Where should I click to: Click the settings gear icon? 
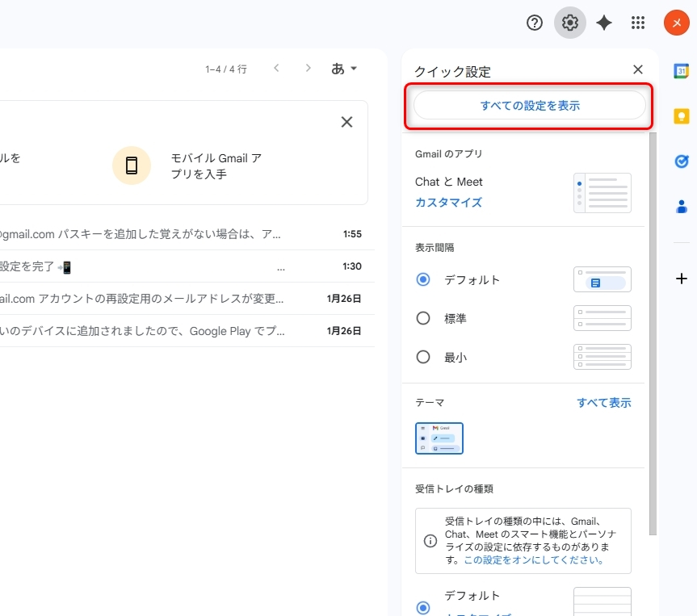pyautogui.click(x=569, y=23)
